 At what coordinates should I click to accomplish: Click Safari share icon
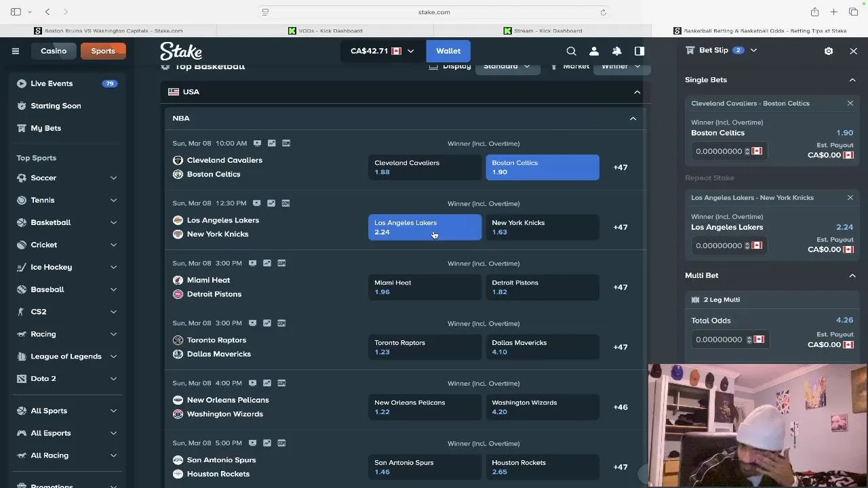(815, 12)
